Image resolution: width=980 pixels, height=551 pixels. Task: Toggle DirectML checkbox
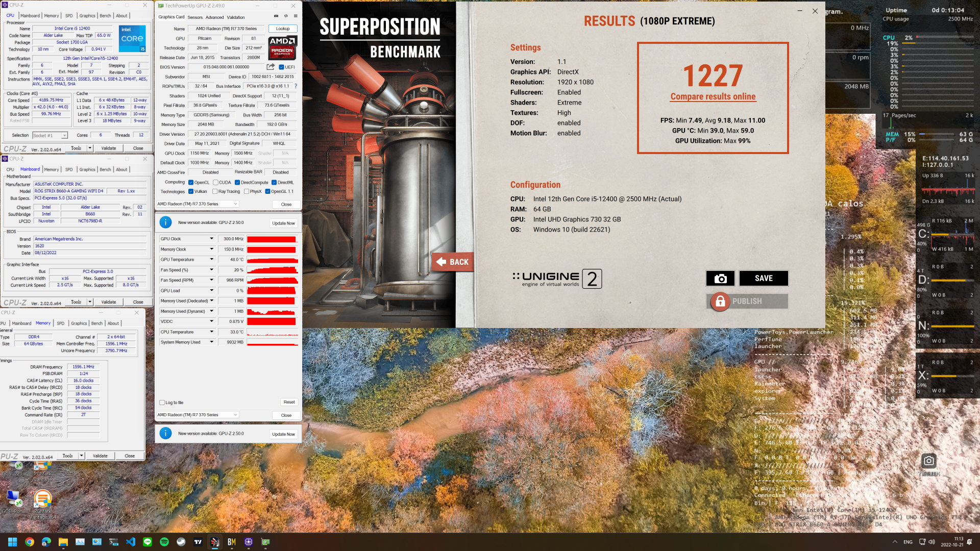pos(274,183)
